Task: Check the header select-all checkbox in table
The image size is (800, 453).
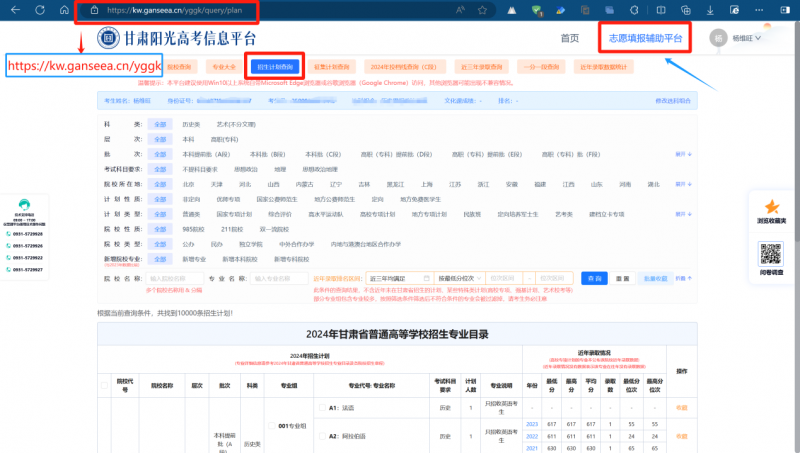Action: pyautogui.click(x=105, y=385)
